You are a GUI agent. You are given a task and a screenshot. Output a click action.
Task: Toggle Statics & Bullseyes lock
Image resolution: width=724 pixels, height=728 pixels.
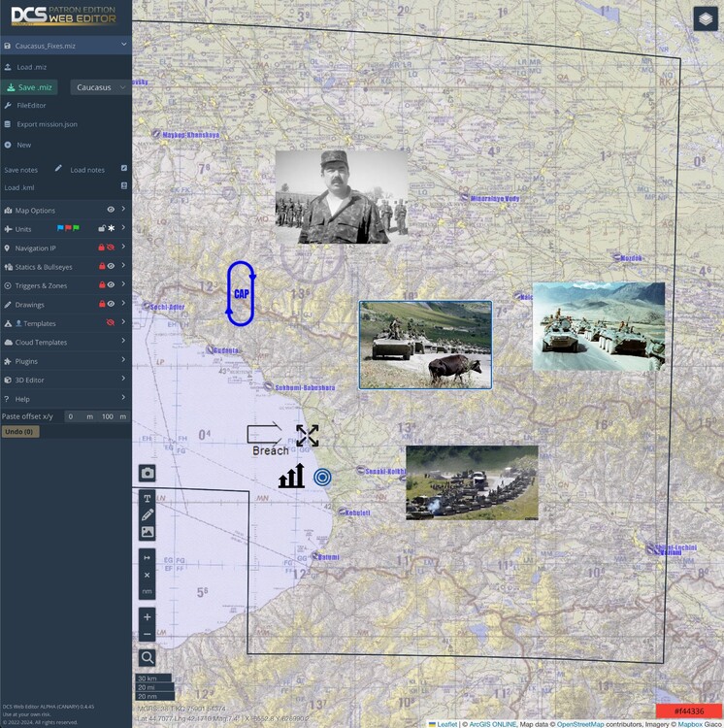(102, 266)
